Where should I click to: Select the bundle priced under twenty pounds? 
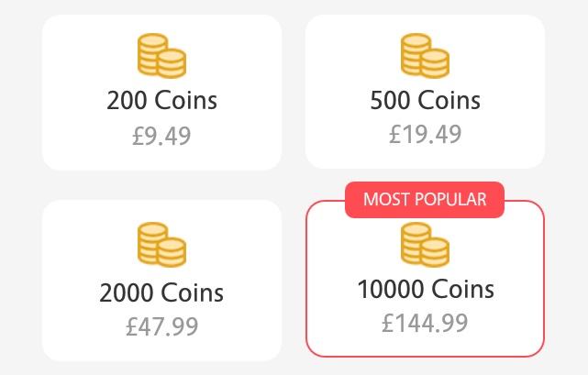pyautogui.click(x=425, y=92)
